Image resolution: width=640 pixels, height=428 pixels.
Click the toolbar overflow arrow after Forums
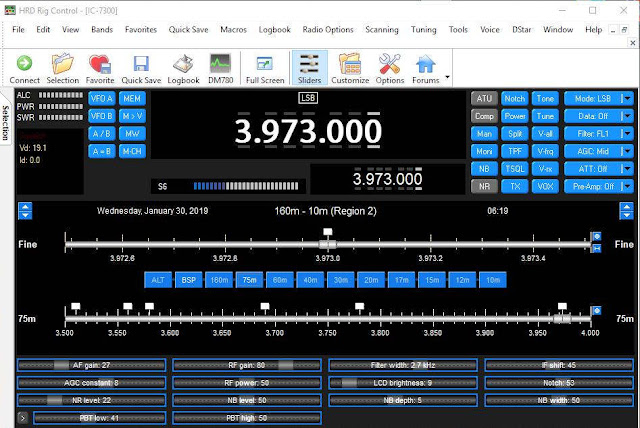pyautogui.click(x=447, y=77)
